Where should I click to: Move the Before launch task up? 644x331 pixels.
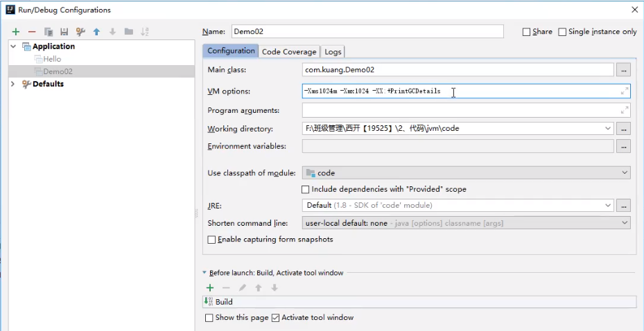pyautogui.click(x=259, y=288)
